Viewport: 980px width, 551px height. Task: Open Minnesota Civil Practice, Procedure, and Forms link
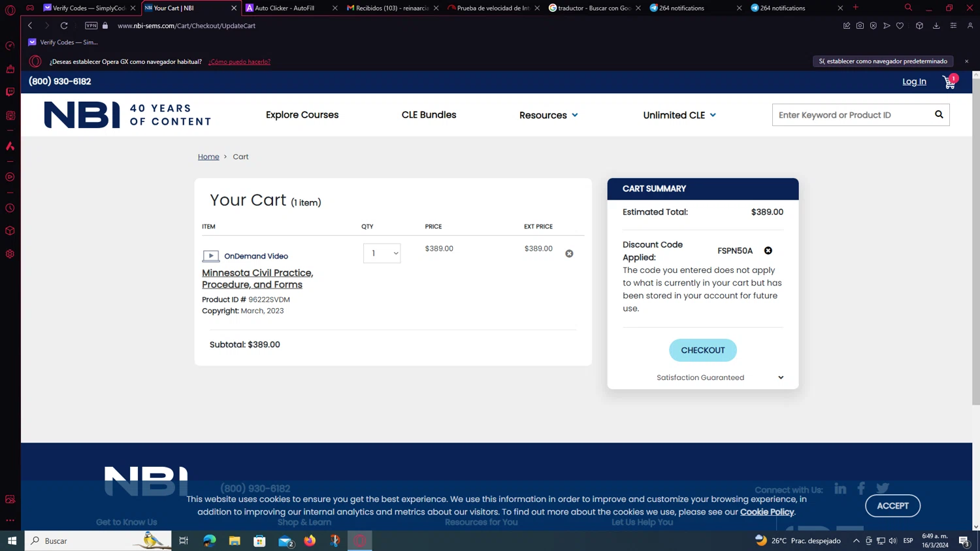click(257, 279)
